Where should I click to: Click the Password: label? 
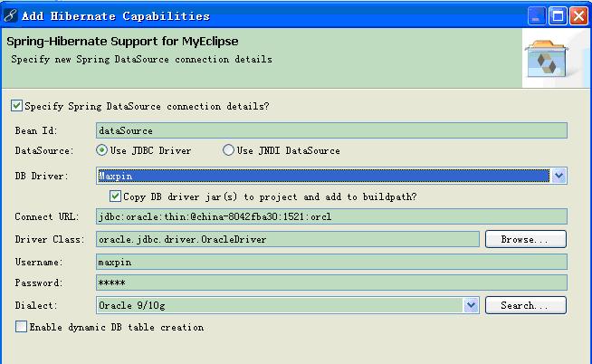tap(39, 283)
